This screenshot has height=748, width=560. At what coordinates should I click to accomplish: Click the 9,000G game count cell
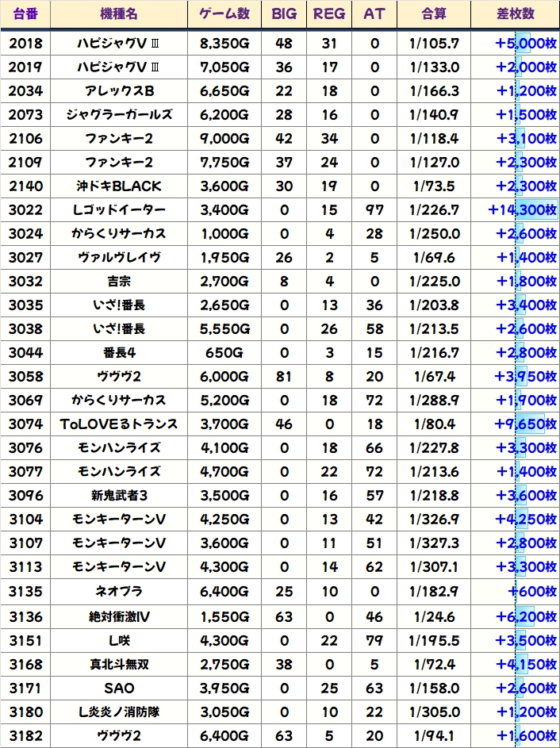224,139
